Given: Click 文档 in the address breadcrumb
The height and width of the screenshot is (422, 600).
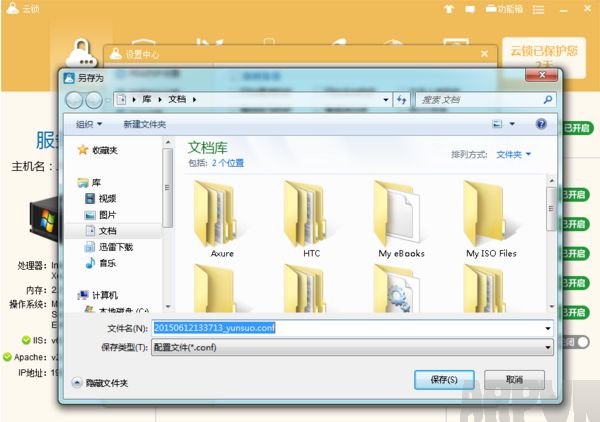Looking at the screenshot, I should (x=177, y=99).
